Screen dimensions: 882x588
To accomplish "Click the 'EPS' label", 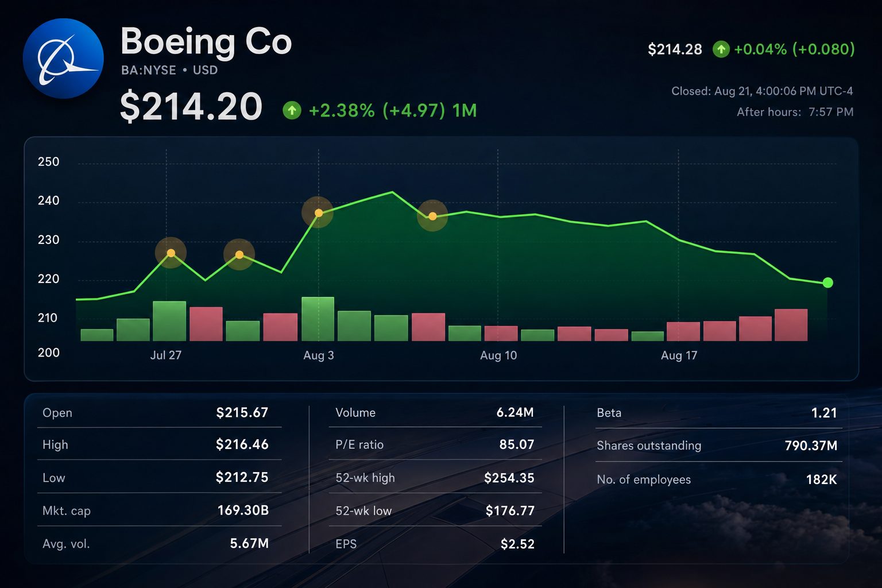I will (346, 544).
